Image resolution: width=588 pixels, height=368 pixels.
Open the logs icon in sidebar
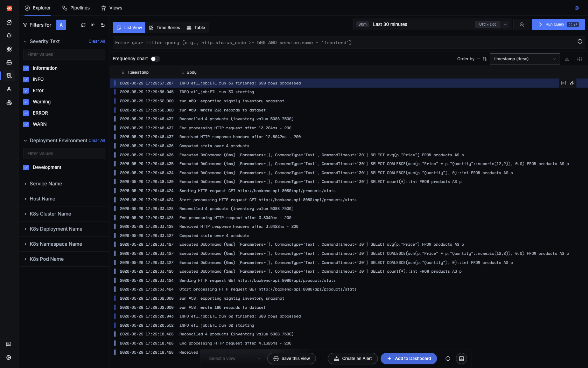point(9,76)
